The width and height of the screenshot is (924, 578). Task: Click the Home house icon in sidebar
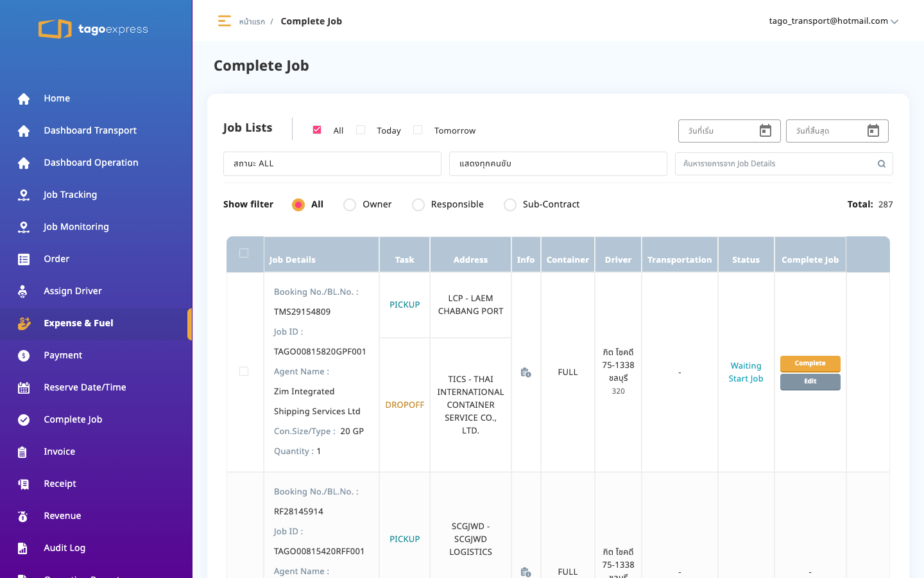pyautogui.click(x=24, y=98)
